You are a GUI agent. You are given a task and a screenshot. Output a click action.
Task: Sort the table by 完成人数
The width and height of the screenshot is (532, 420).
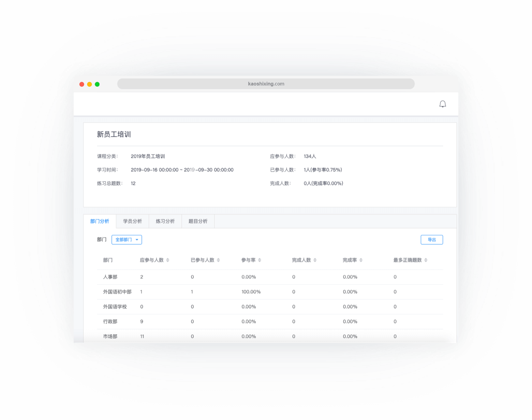click(x=315, y=260)
